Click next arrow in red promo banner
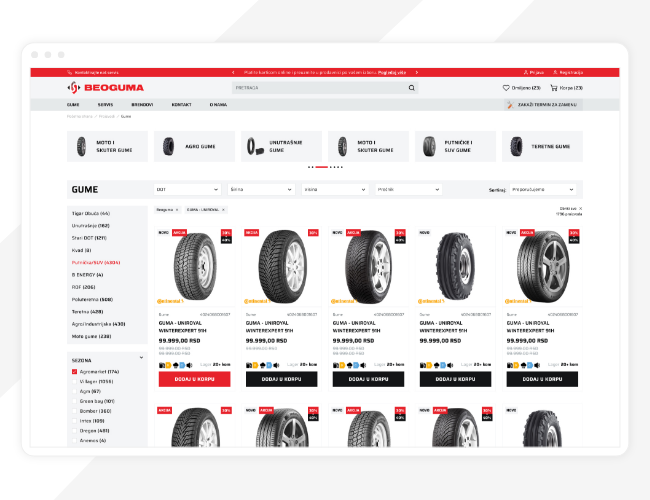 click(x=413, y=73)
